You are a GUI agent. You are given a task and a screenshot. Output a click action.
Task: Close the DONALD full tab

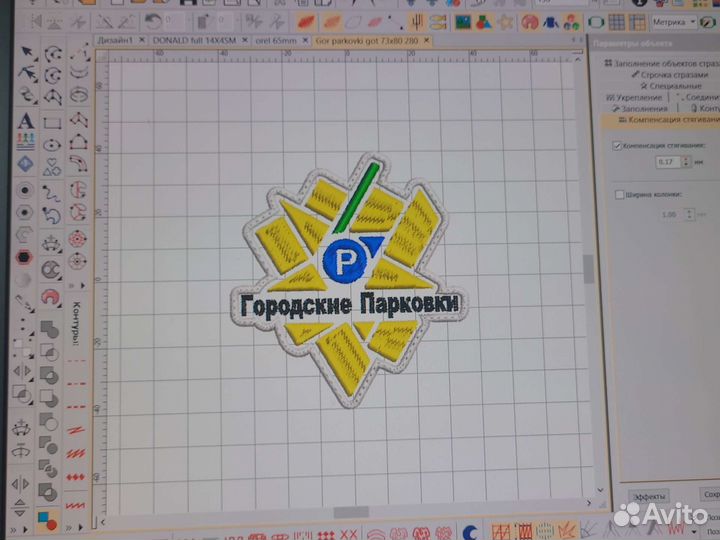coord(245,40)
